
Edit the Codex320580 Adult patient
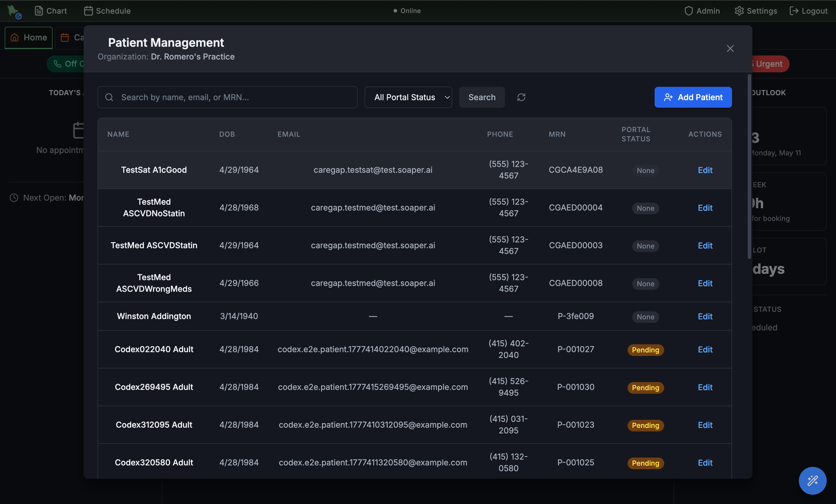pyautogui.click(x=705, y=462)
